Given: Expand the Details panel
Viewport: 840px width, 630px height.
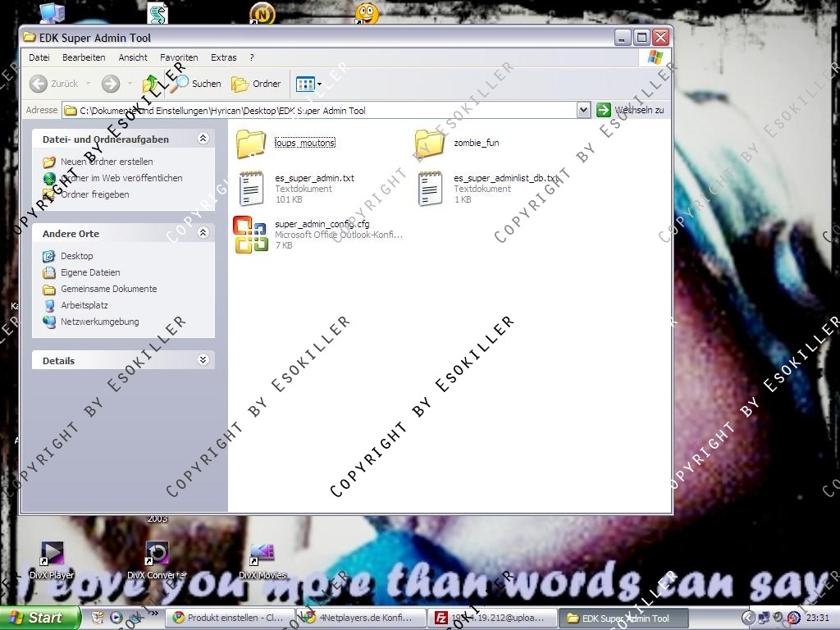Looking at the screenshot, I should click(x=203, y=360).
